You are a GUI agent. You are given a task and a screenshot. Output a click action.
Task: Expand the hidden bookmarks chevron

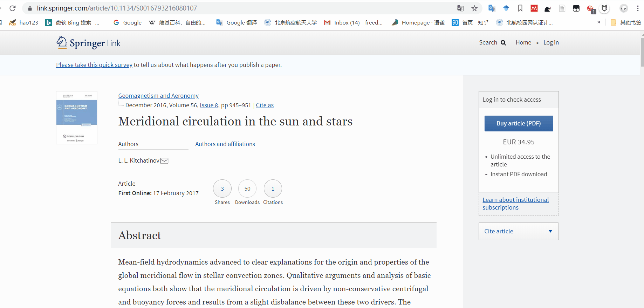599,22
